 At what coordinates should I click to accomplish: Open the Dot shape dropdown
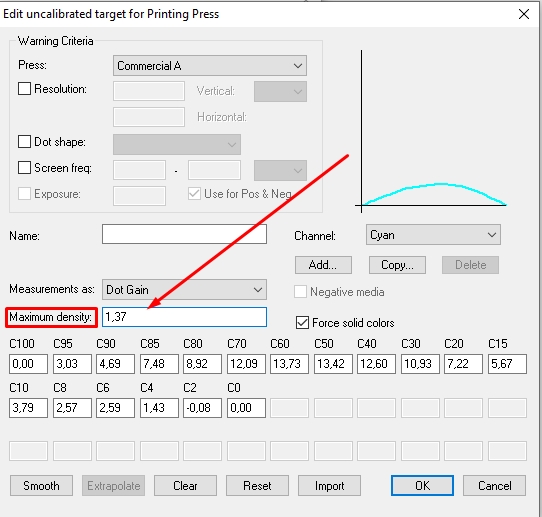click(x=177, y=144)
